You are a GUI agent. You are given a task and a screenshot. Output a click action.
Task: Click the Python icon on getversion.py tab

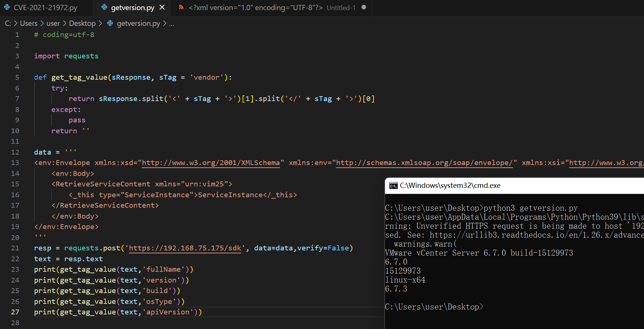pos(104,7)
